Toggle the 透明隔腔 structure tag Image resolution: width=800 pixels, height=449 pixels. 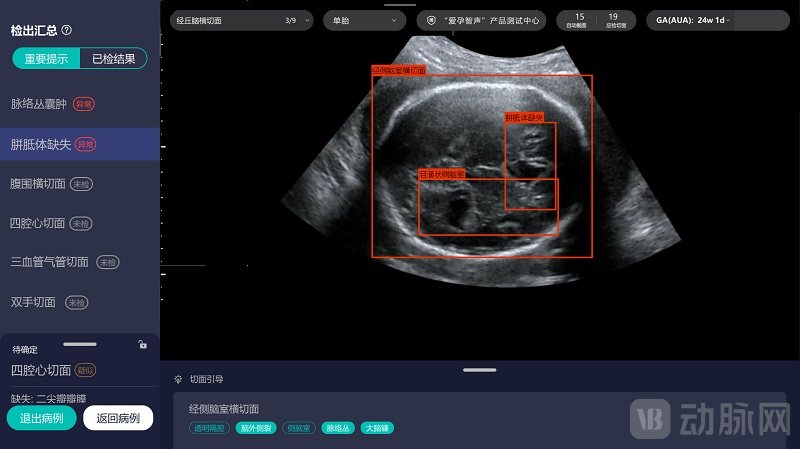click(x=208, y=428)
